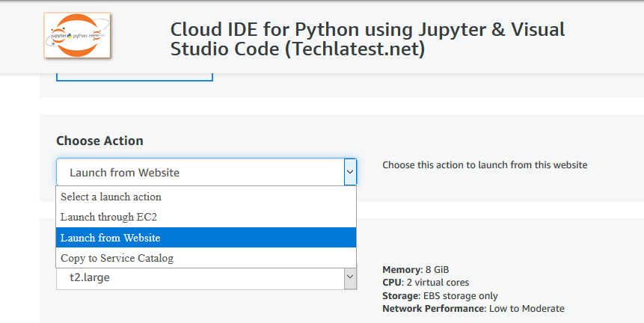644x323 pixels.
Task: Pick the highlighted 'Launch from Website' option
Action: tap(206, 238)
